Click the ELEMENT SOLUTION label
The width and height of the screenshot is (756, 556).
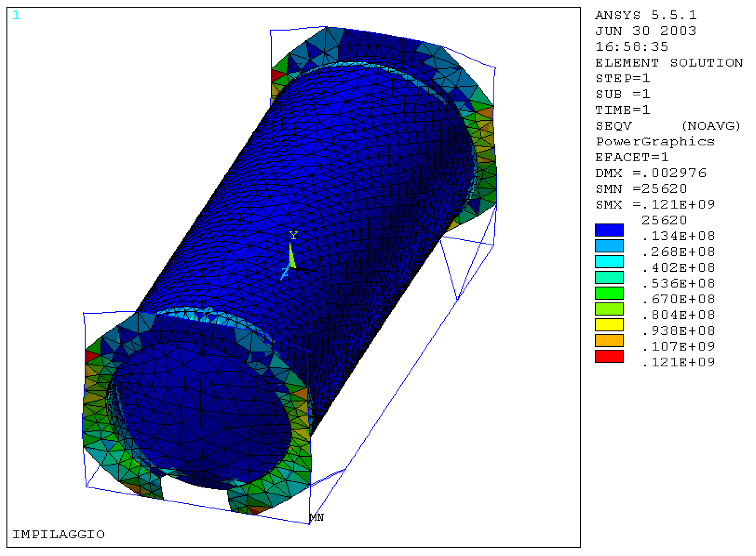669,63
